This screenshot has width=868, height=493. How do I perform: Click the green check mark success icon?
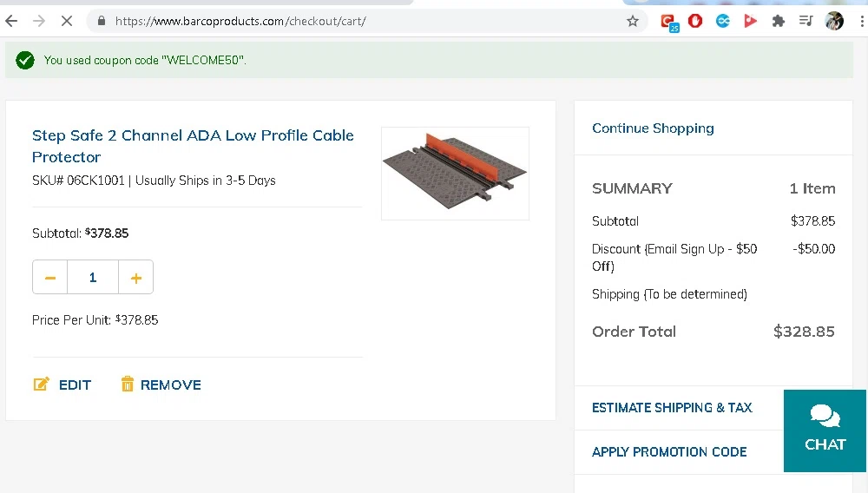(25, 60)
